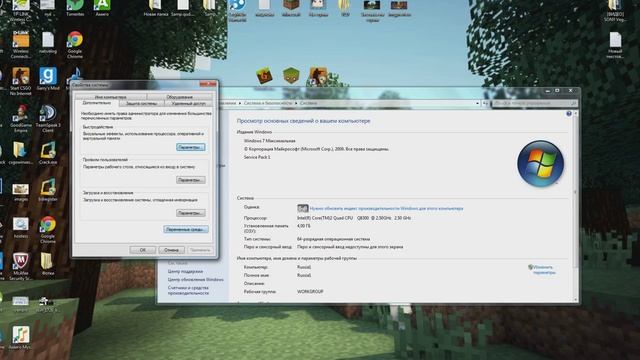Open Центр поддержки link in sidebar

point(185,271)
